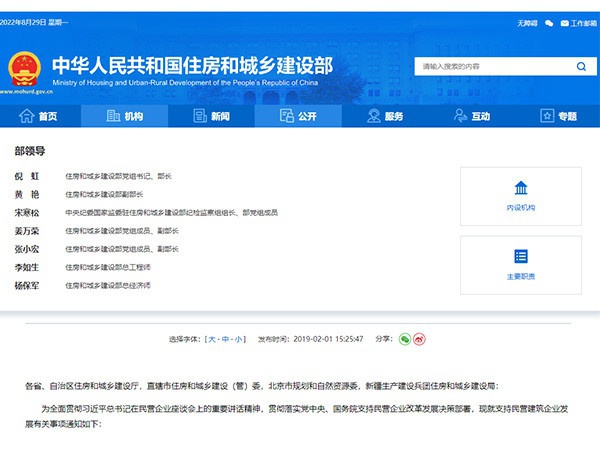Image resolution: width=600 pixels, height=450 pixels.
Task: Click the person icon beside 服务
Action: click(x=373, y=116)
